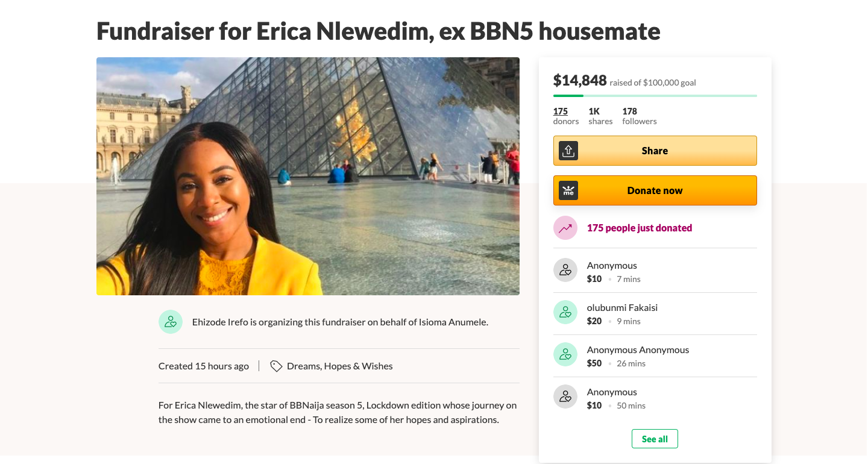Click avatar icon of donor from 50 mins ago

tap(565, 397)
